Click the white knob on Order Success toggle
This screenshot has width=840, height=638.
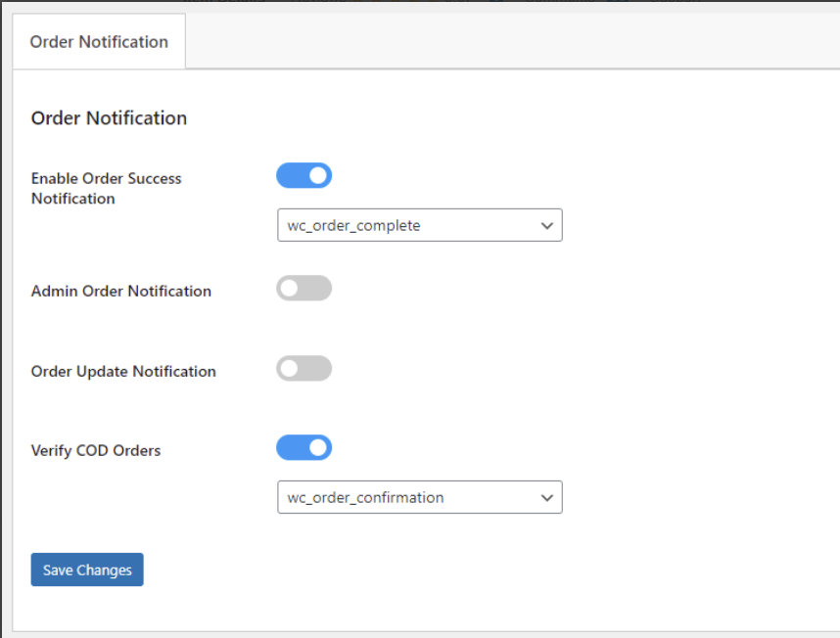pyautogui.click(x=318, y=176)
